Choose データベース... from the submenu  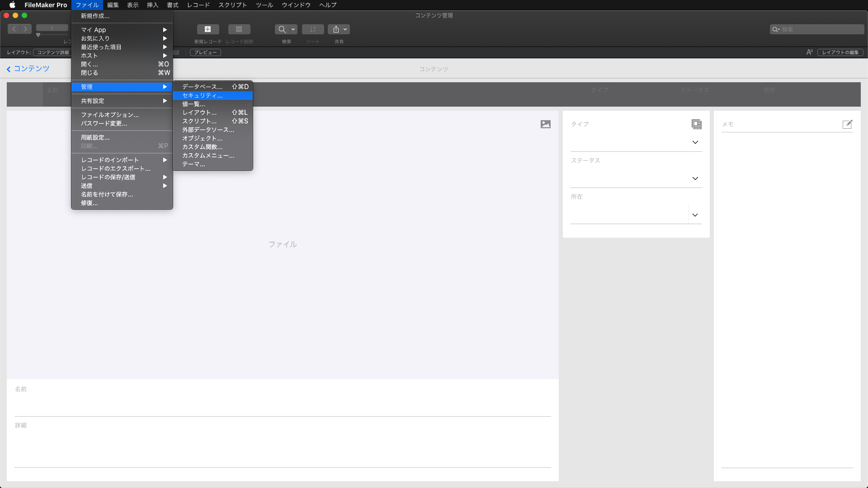click(202, 87)
